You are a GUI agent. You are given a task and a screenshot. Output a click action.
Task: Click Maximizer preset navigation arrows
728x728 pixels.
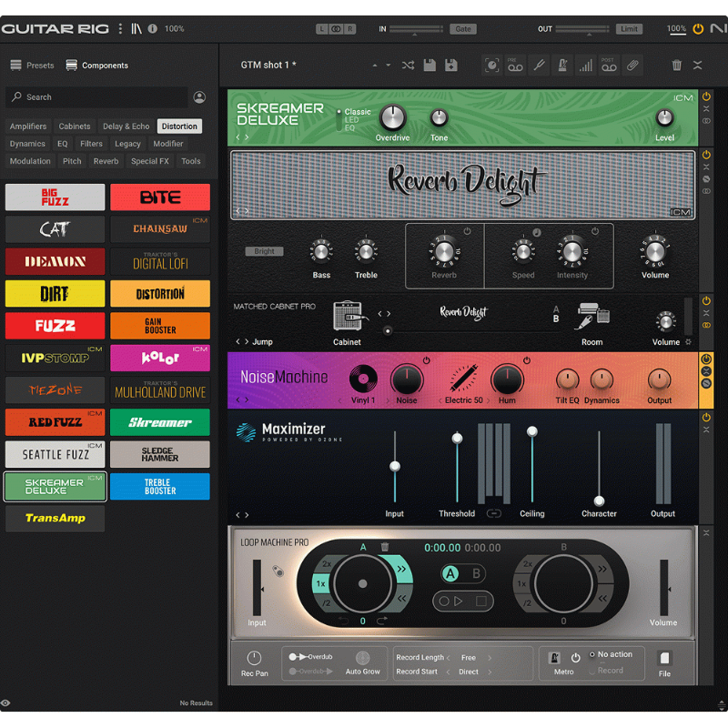(242, 515)
